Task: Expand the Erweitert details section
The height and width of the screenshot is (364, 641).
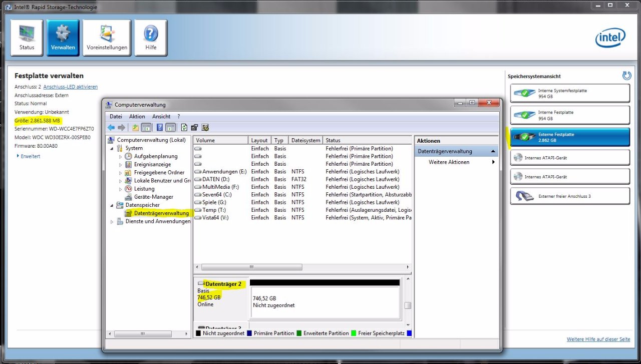Action: [x=28, y=156]
